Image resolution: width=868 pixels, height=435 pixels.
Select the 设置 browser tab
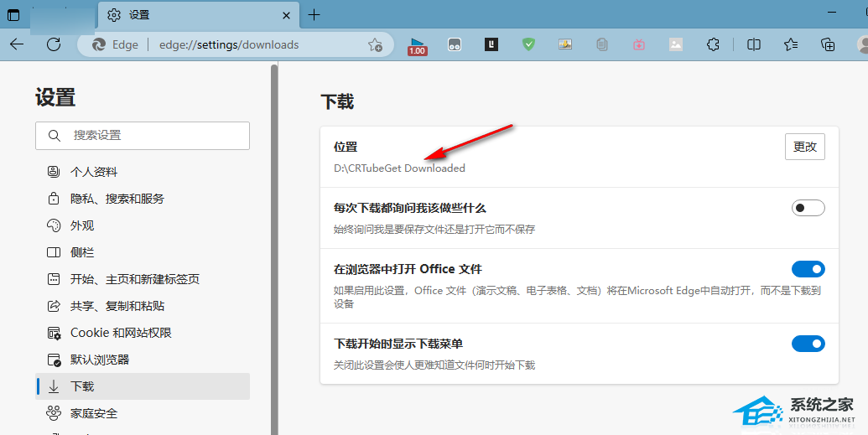pos(199,15)
